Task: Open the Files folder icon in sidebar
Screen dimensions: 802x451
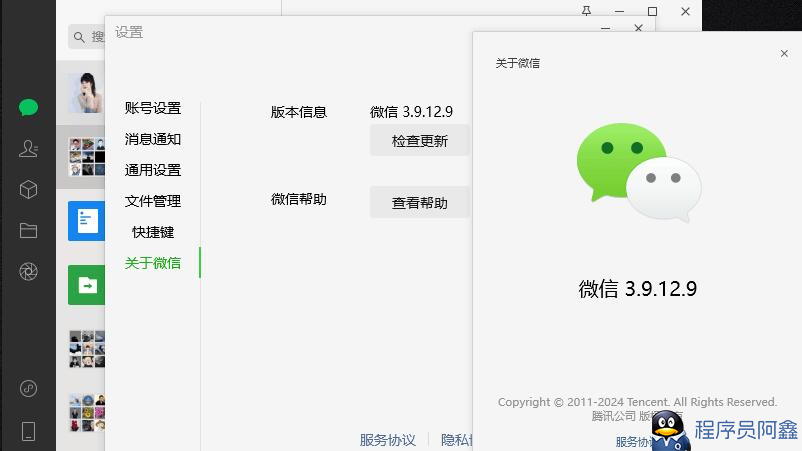Action: coord(28,231)
